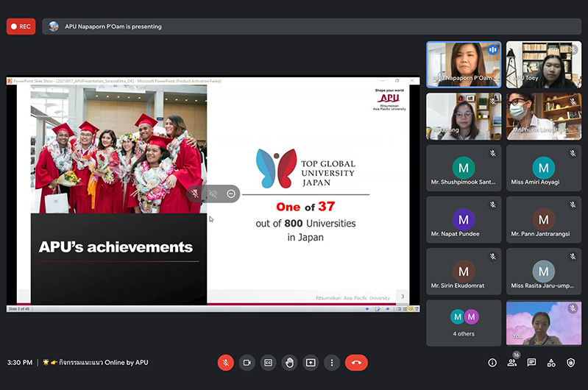588x390 pixels.
Task: Select Mr. Pann Jantrarangsi participant tile
Action: click(544, 220)
